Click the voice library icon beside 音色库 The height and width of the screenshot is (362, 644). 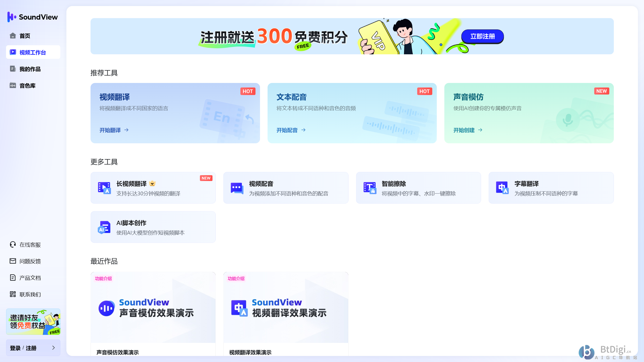[x=13, y=85]
